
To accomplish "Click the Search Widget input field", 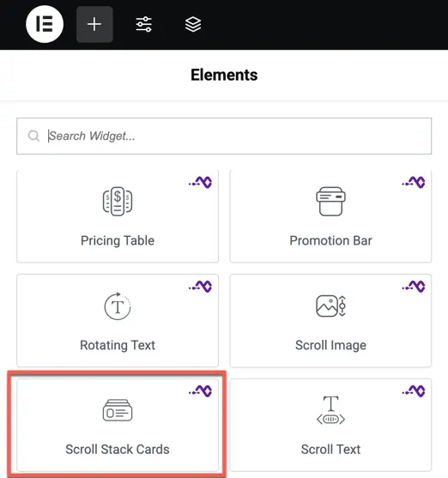I will click(x=224, y=136).
